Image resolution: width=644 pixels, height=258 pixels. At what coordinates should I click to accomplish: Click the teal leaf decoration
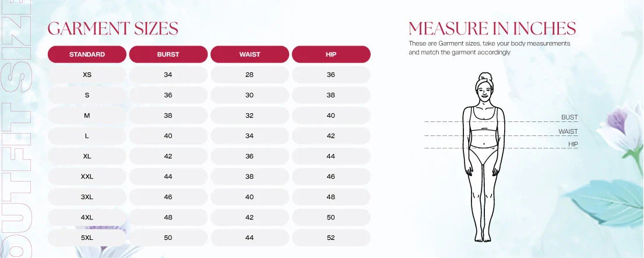pyautogui.click(x=604, y=203)
